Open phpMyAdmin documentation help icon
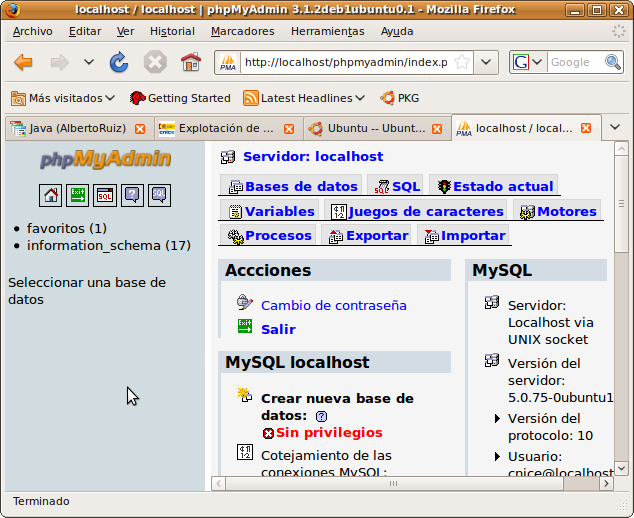Image resolution: width=634 pixels, height=518 pixels. point(131,195)
